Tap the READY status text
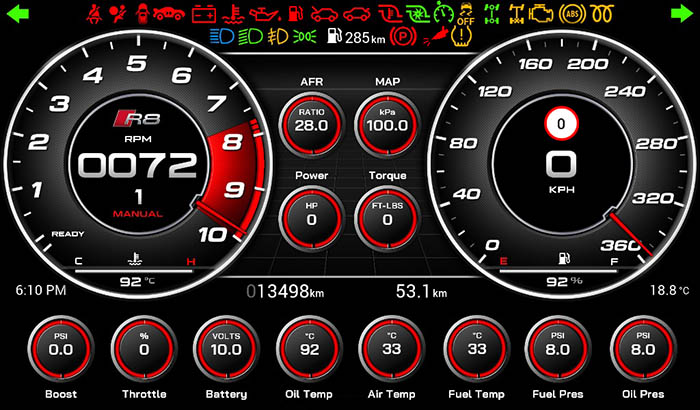Image resolution: width=700 pixels, height=410 pixels. pos(68,234)
